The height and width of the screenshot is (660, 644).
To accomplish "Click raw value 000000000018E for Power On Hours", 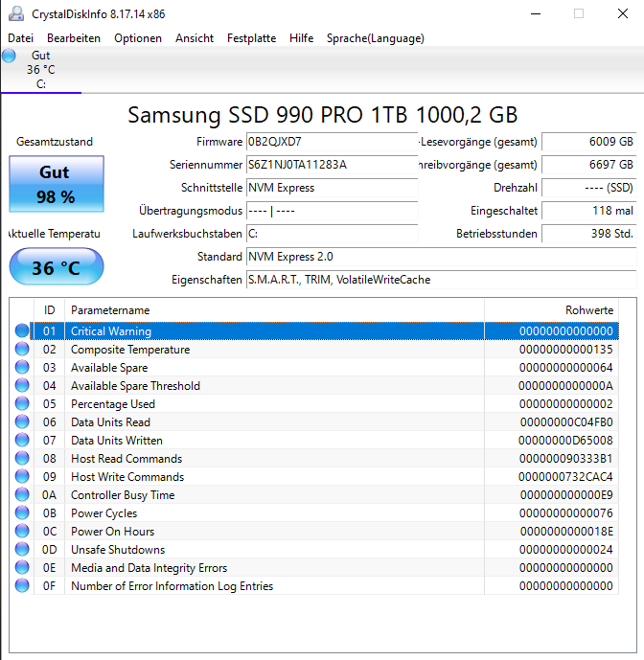I will click(566, 532).
